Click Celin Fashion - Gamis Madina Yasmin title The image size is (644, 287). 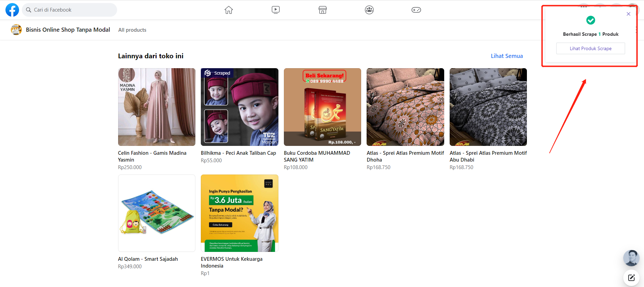coord(152,156)
